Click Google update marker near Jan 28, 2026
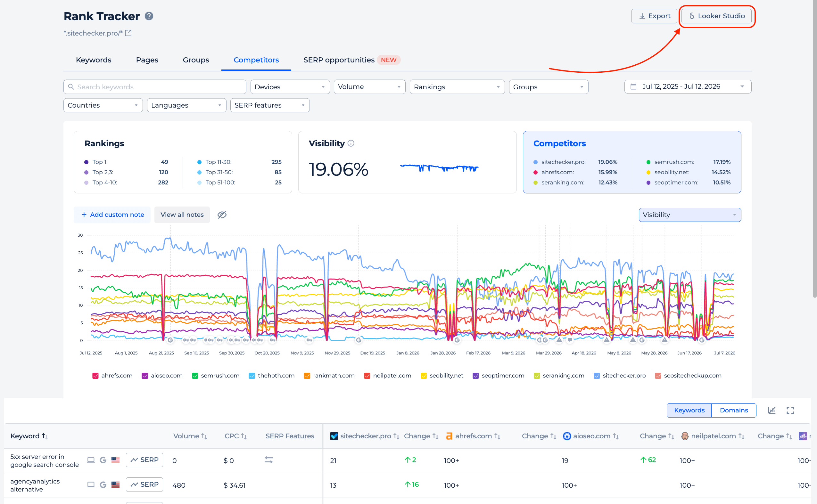817x504 pixels. pyautogui.click(x=457, y=340)
